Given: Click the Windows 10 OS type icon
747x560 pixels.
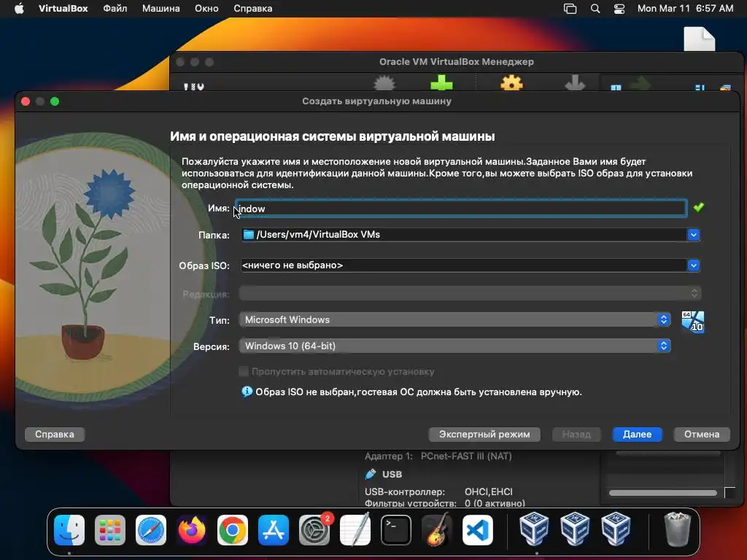Looking at the screenshot, I should pyautogui.click(x=693, y=322).
